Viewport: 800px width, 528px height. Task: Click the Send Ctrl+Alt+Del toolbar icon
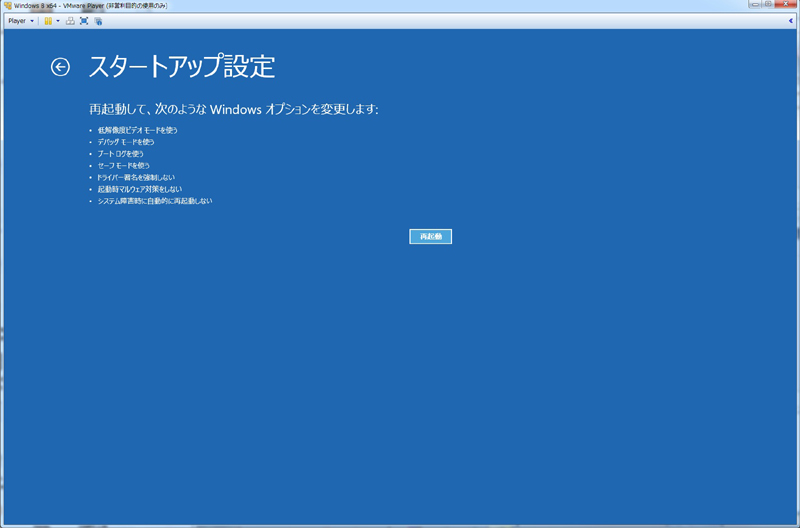[70, 21]
